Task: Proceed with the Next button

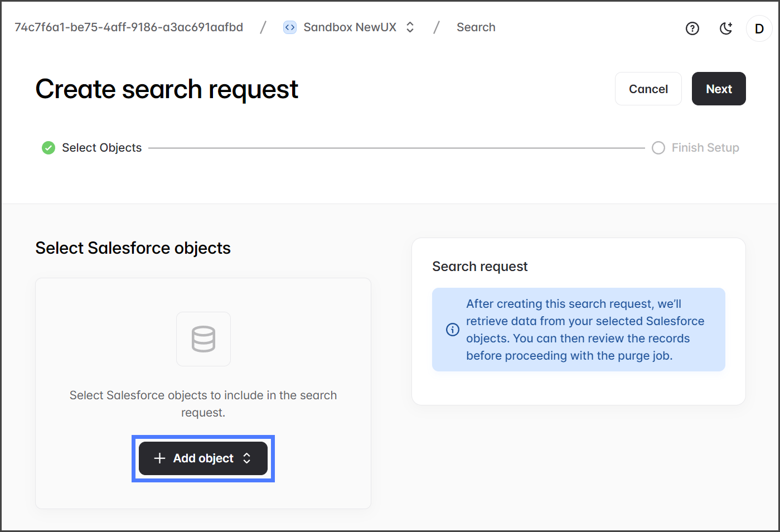Action: click(718, 89)
